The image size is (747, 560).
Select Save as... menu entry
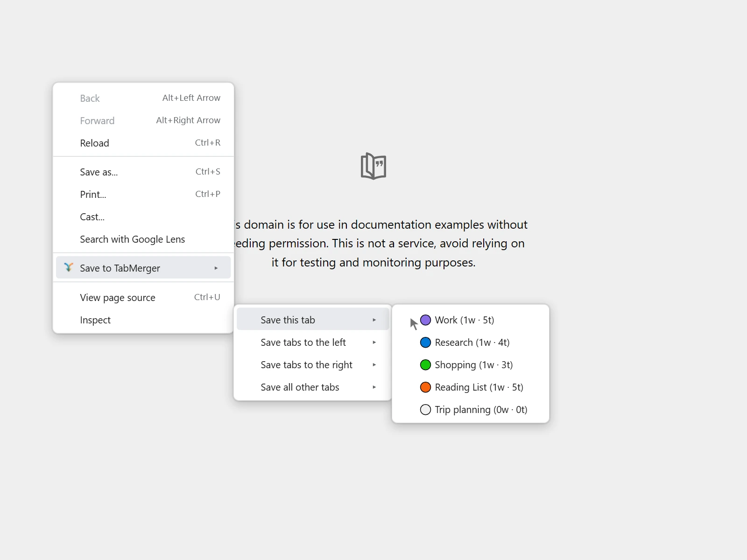click(143, 172)
